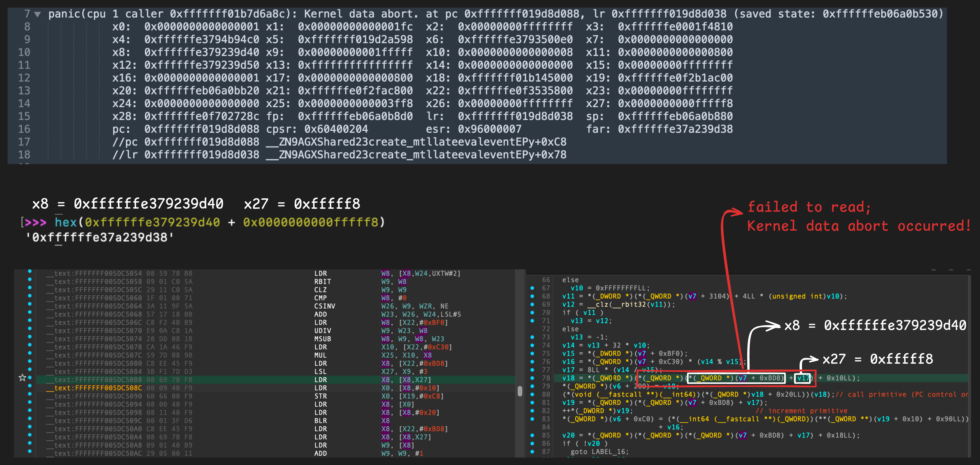The image size is (980, 465).
Task: Click breakpoint dot beside STR X0 instruction
Action: [x=30, y=394]
